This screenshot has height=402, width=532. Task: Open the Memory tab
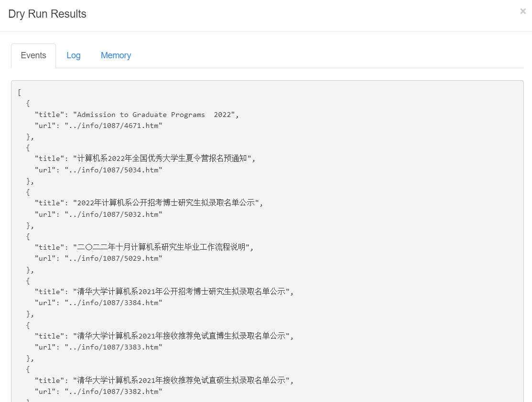116,55
